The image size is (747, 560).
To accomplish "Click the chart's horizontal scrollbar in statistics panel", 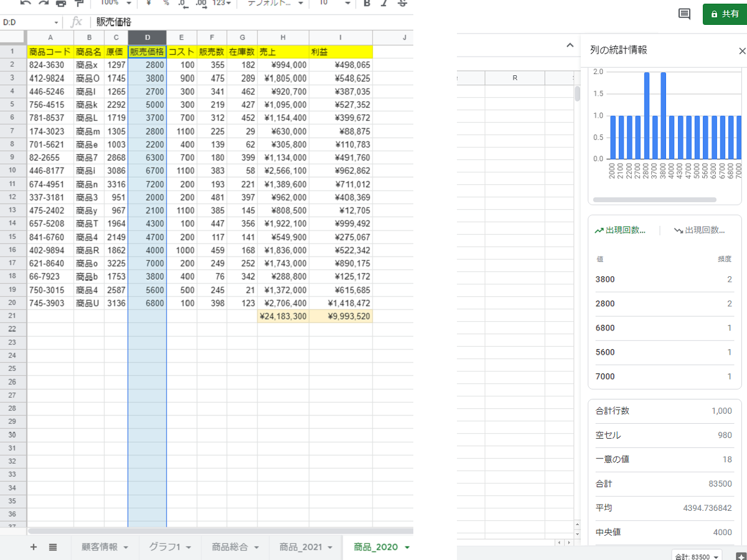I will pyautogui.click(x=655, y=200).
